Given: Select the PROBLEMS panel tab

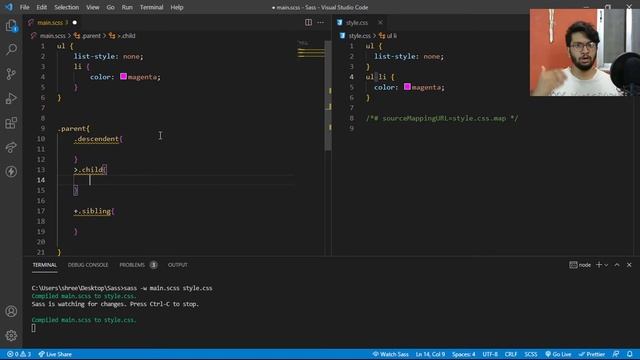Looking at the screenshot, I should coord(138,265).
